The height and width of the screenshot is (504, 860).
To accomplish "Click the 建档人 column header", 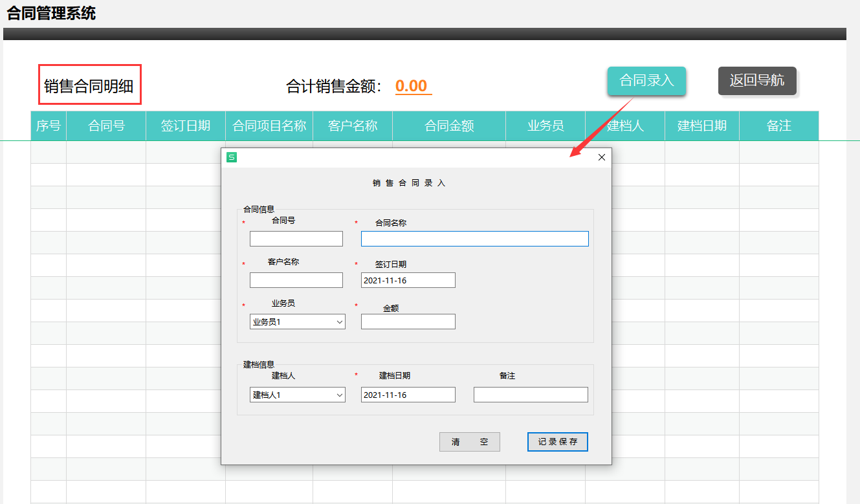I will click(624, 126).
